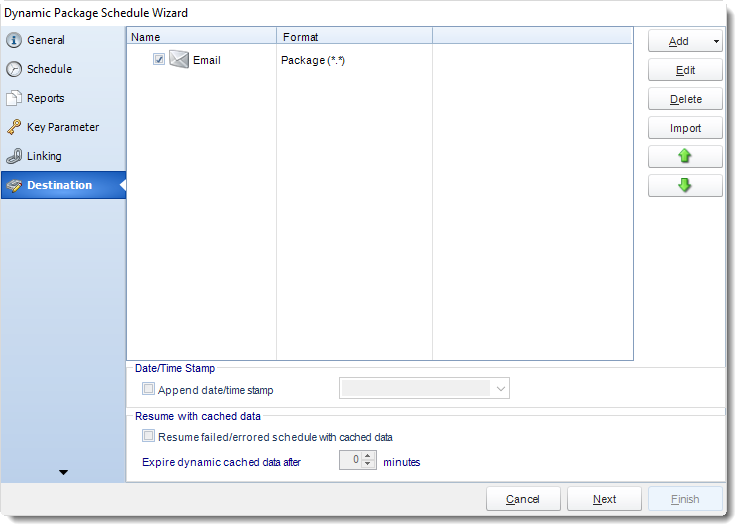Click the Email envelope icon in list
The height and width of the screenshot is (531, 742).
179,60
